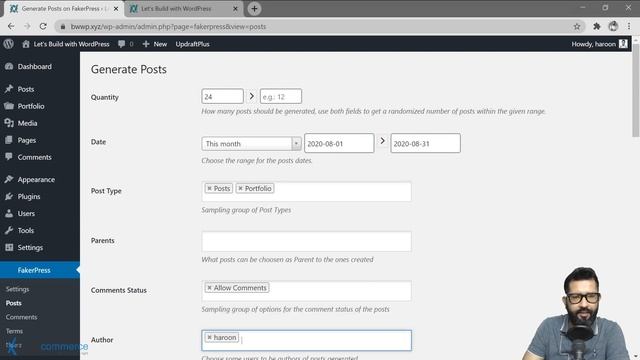The height and width of the screenshot is (360, 640).
Task: Click the maximum Quantity field e.g. 12
Action: [281, 96]
